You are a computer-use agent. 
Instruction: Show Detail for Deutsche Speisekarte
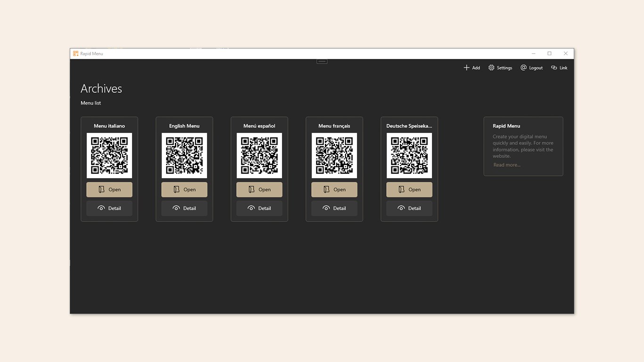(x=409, y=208)
